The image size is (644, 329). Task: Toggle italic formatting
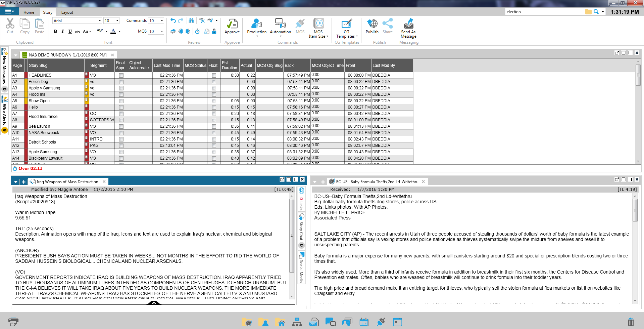(62, 31)
